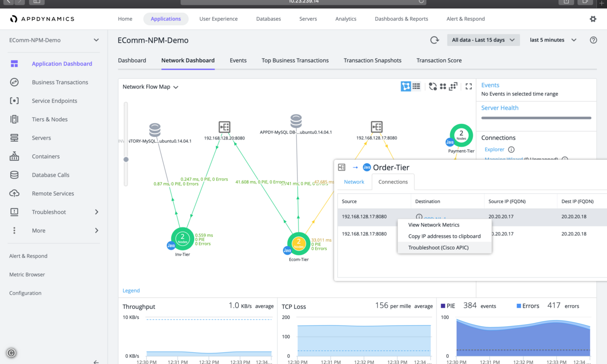Open Configuration in sidebar
Viewport: 607px width, 364px height.
coord(25,293)
